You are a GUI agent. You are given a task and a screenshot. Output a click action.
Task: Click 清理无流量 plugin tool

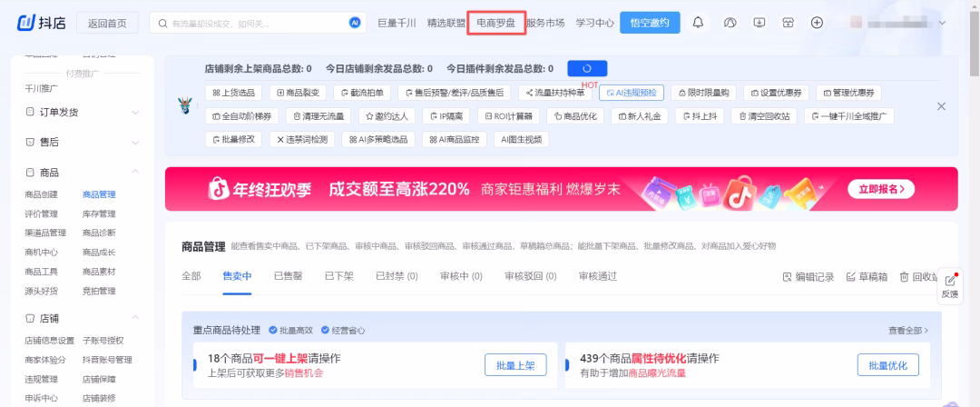(318, 116)
